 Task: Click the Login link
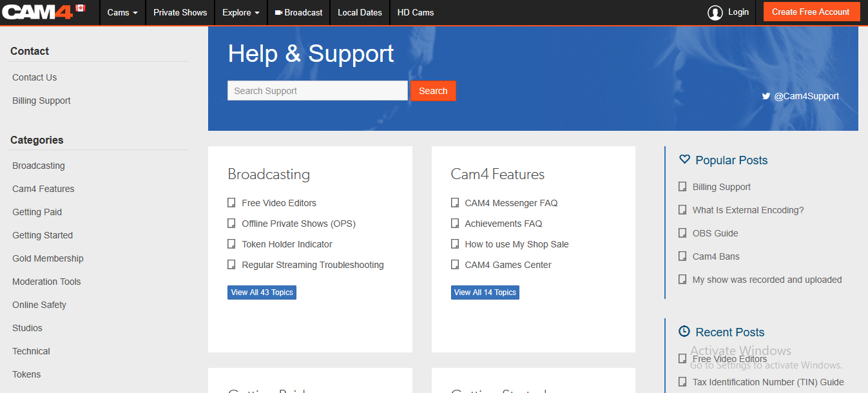pyautogui.click(x=738, y=12)
